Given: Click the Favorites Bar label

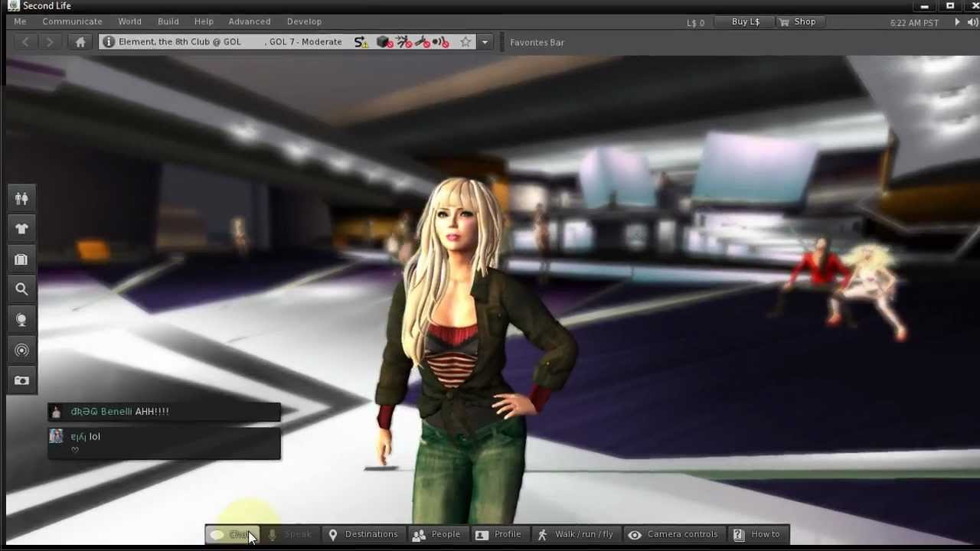Looking at the screenshot, I should [537, 42].
